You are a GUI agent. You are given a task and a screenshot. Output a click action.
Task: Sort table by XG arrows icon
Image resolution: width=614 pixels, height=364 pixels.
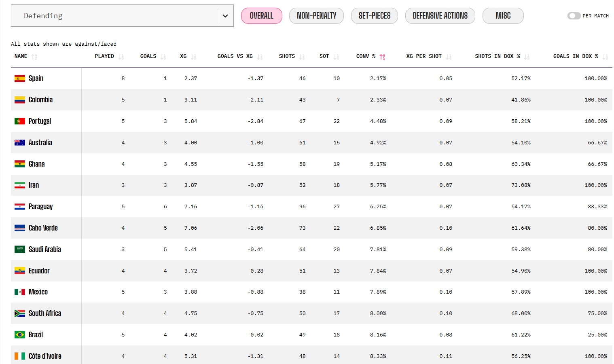coord(194,57)
